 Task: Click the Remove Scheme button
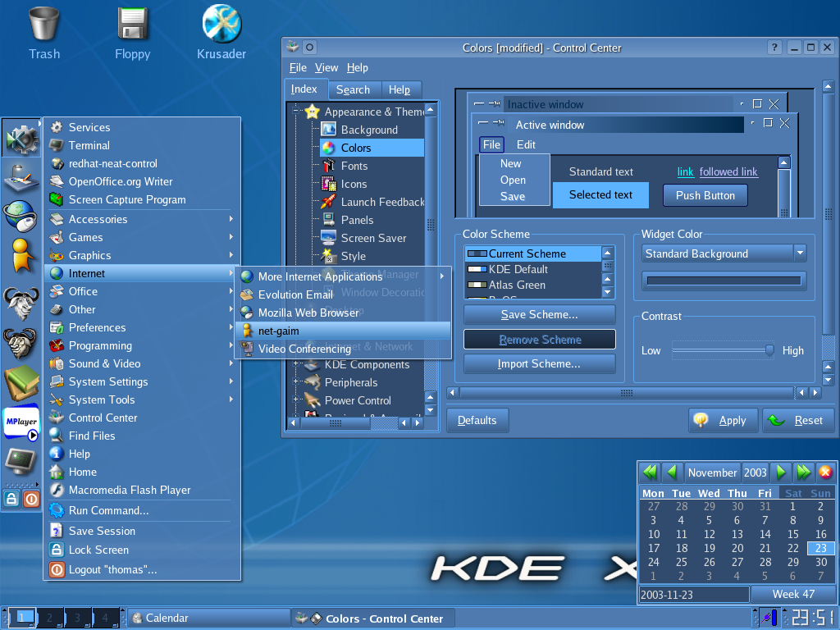tap(540, 339)
